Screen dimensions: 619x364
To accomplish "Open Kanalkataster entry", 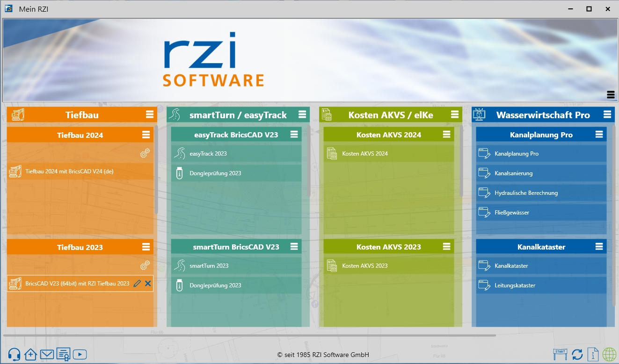I will click(541, 265).
